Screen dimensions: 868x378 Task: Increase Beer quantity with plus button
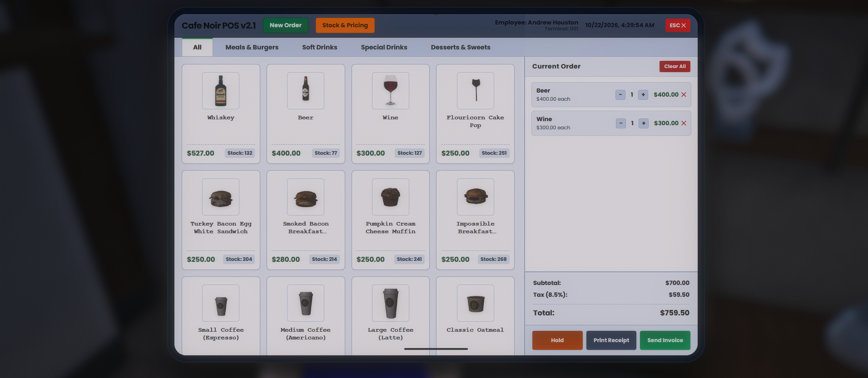(643, 95)
